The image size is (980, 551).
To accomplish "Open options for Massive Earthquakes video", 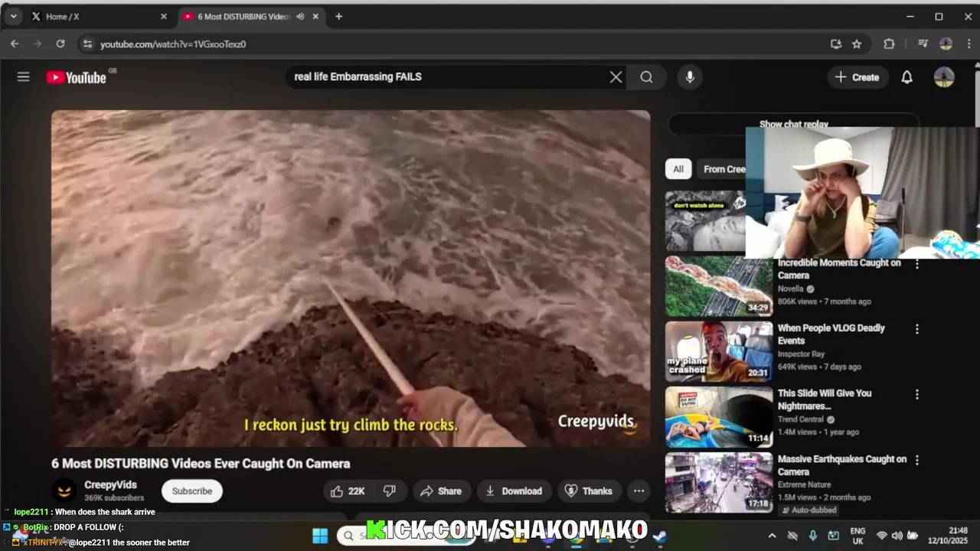I will 917,460.
